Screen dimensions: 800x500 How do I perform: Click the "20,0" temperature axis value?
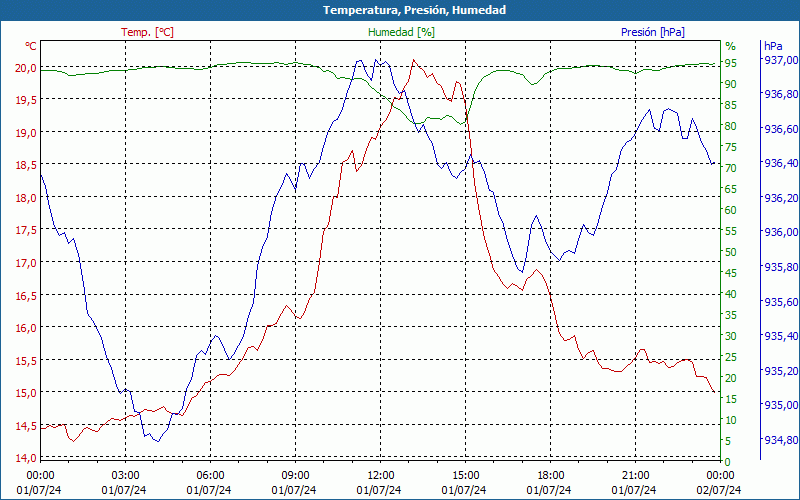point(26,68)
